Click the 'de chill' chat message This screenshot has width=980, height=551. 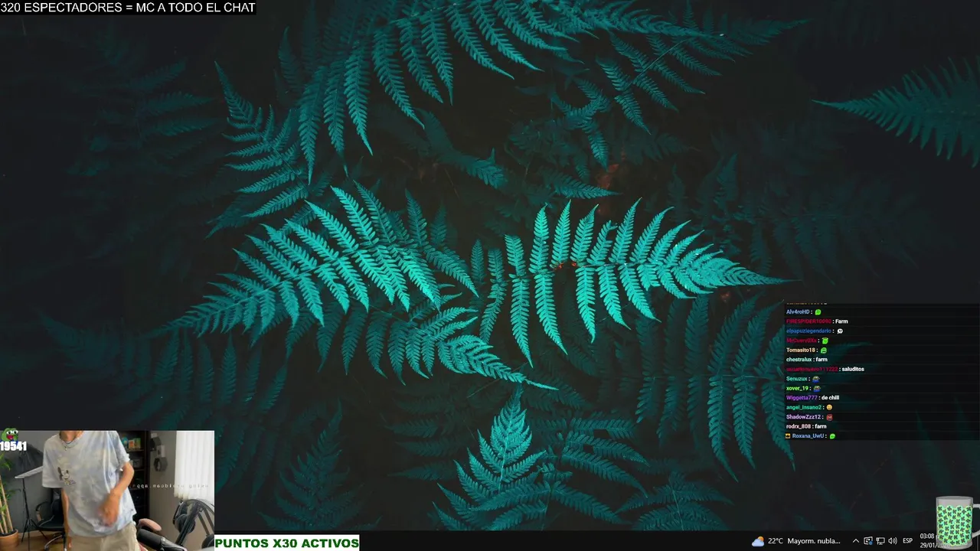830,398
